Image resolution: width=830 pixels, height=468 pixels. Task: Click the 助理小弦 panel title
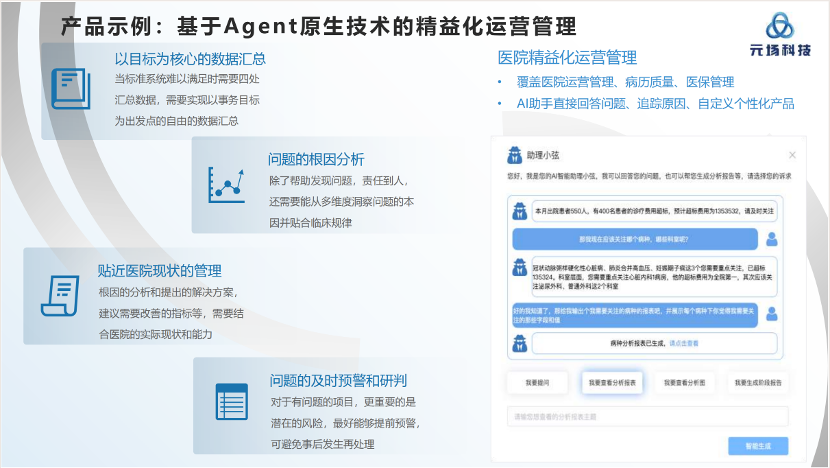point(543,155)
